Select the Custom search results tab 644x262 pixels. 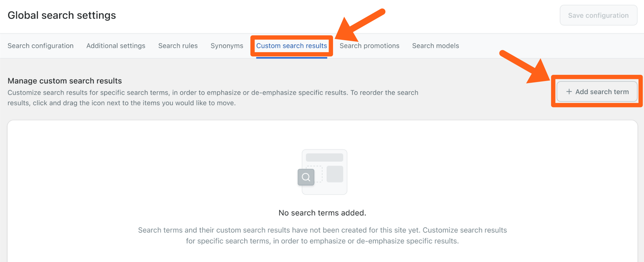pyautogui.click(x=291, y=46)
